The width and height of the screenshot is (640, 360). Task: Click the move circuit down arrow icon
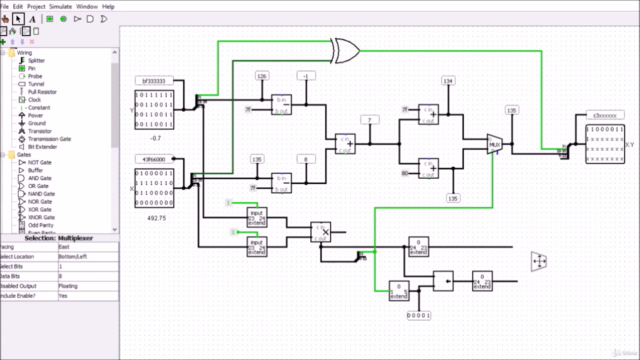point(22,42)
